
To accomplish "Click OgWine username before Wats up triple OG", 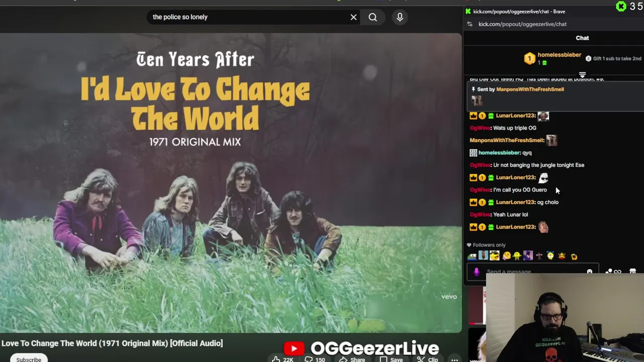I will coord(480,128).
